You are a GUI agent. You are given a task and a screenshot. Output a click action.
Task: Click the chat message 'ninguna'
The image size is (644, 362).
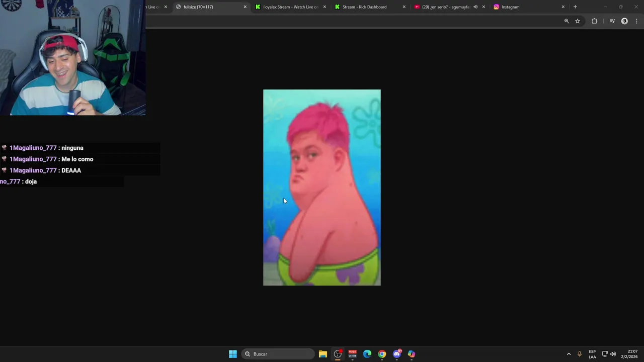(72, 148)
